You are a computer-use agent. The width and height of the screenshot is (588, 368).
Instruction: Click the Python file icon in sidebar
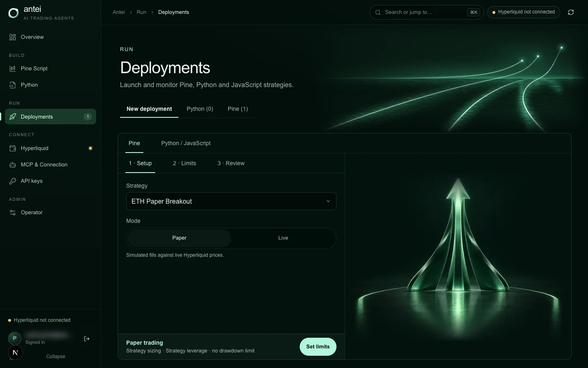point(13,85)
